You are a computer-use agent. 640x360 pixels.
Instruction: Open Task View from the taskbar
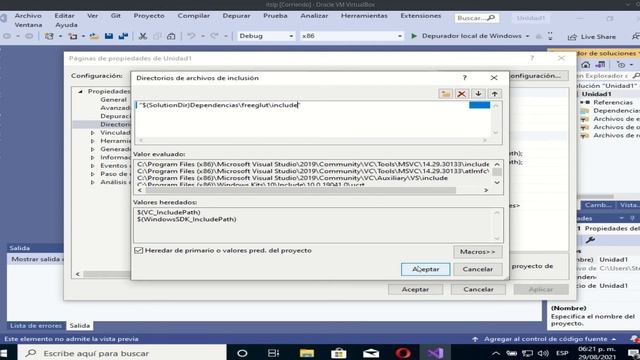(273, 353)
